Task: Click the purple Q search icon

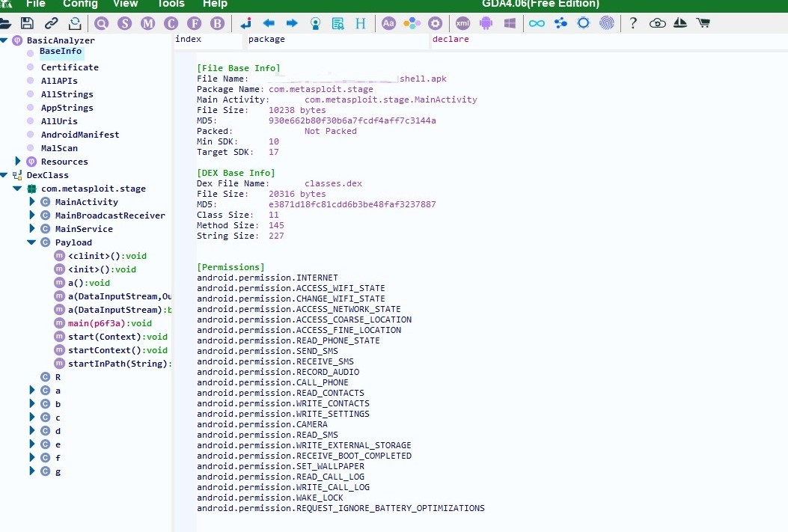Action: click(102, 23)
